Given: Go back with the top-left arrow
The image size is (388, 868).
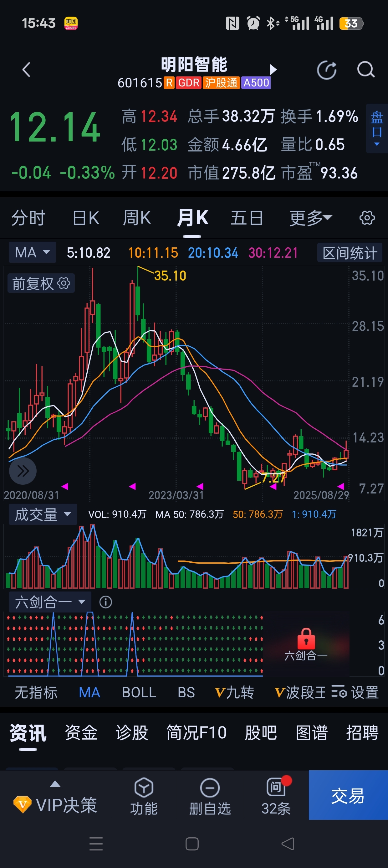Looking at the screenshot, I should coord(26,70).
